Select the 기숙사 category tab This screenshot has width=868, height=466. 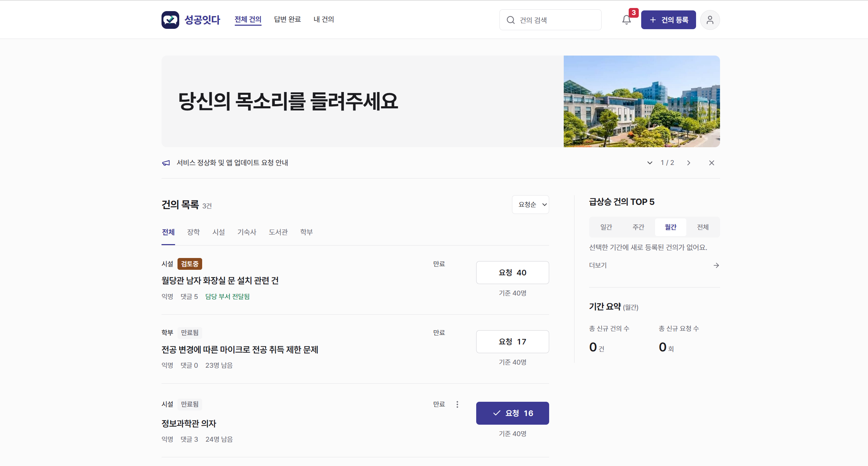pyautogui.click(x=247, y=232)
